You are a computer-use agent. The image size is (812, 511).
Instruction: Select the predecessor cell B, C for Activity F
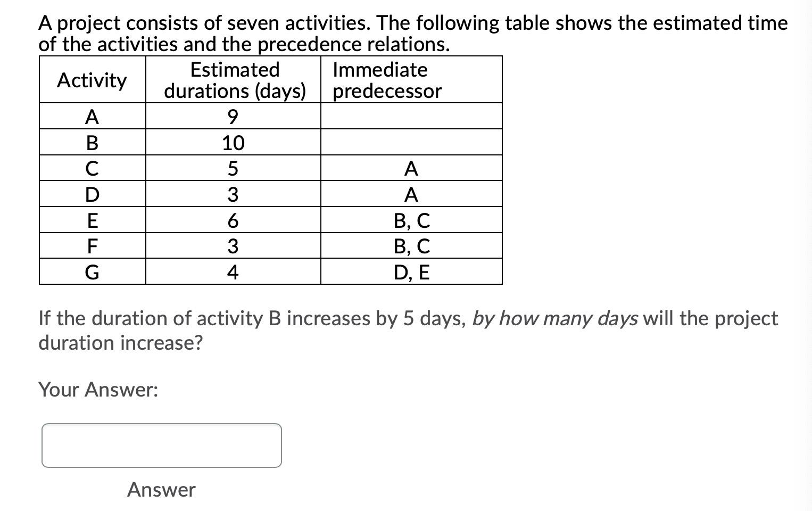[411, 245]
